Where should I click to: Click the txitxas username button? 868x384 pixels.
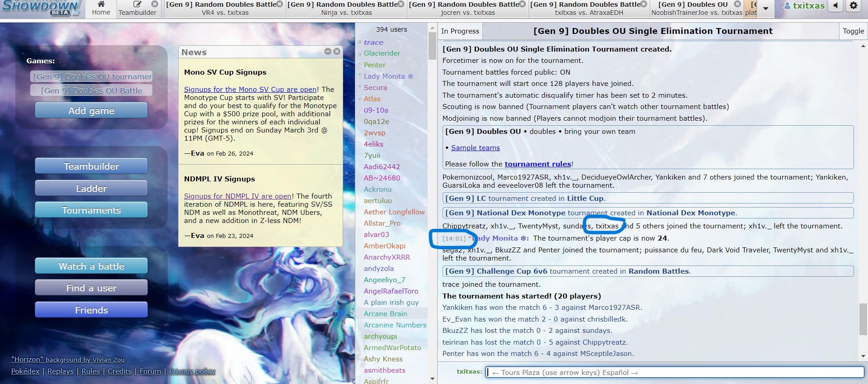(x=805, y=5)
